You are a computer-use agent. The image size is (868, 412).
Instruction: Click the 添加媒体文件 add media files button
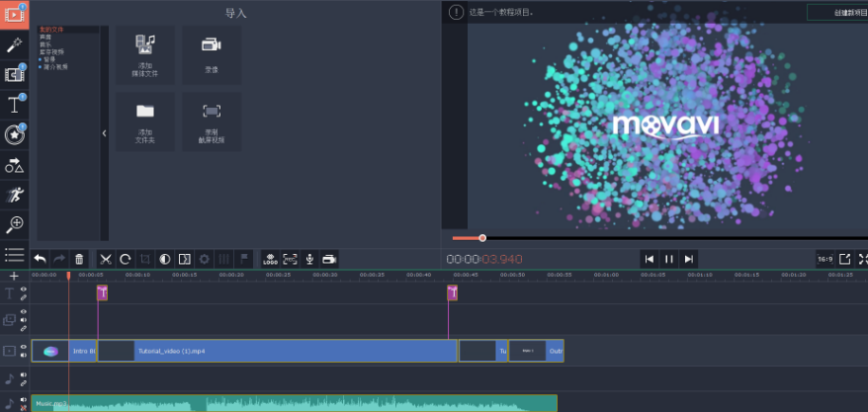[145, 55]
